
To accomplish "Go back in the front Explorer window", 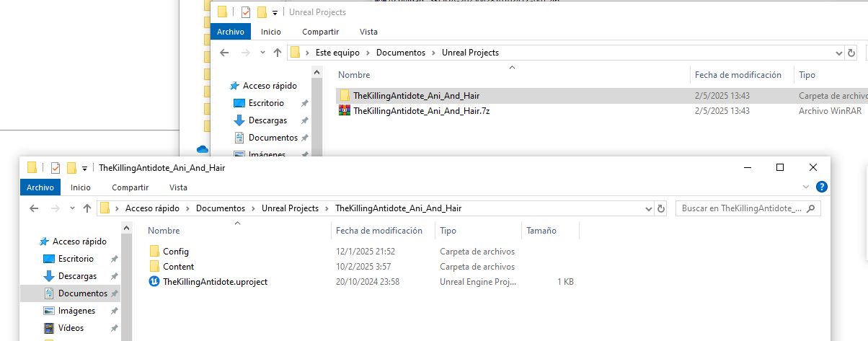I will 33,208.
